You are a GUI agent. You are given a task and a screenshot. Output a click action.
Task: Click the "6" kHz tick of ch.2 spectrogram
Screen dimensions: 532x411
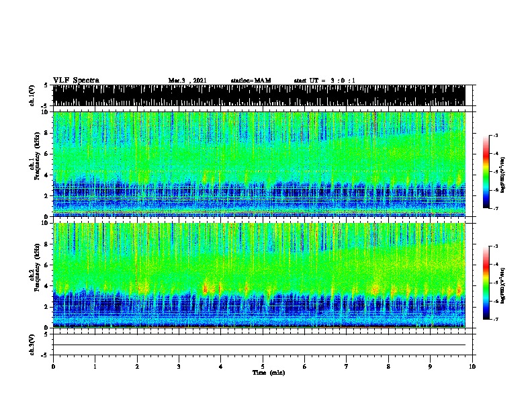click(x=46, y=265)
